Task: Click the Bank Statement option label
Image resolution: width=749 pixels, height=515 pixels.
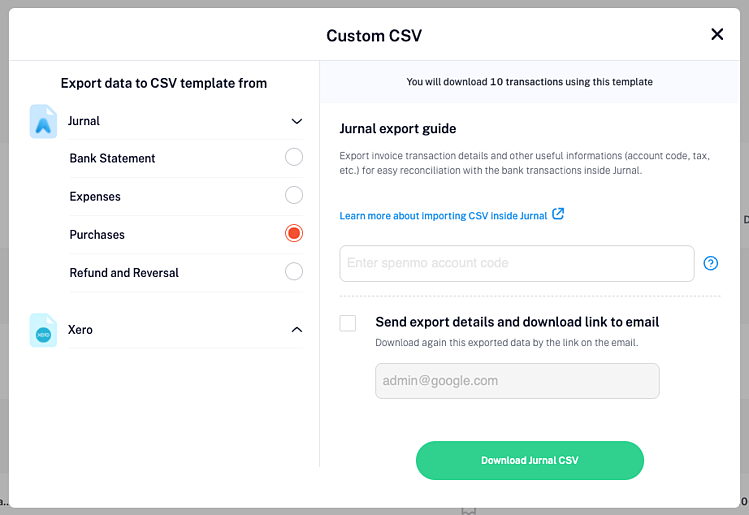Action: click(112, 158)
